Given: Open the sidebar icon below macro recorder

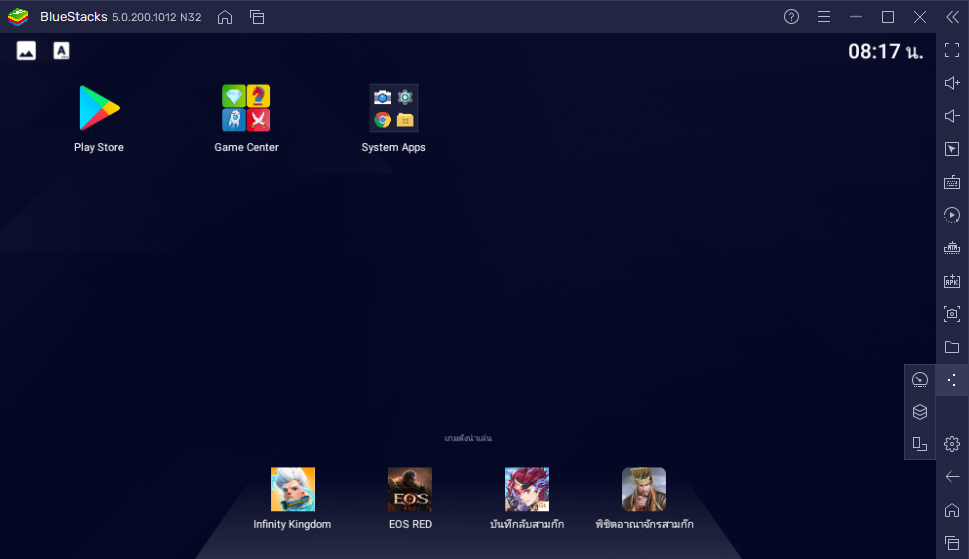Looking at the screenshot, I should [x=952, y=248].
